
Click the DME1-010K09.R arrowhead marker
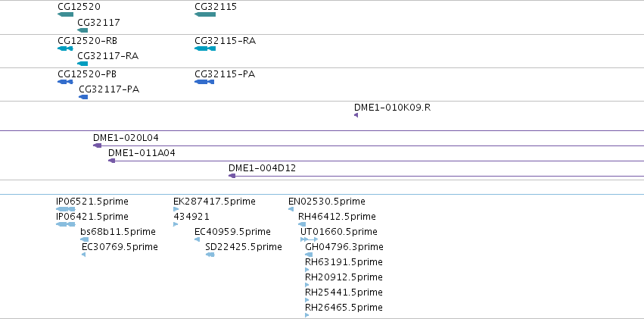(x=356, y=115)
